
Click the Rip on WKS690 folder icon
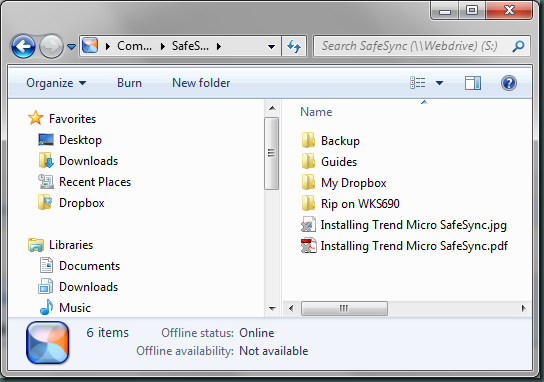point(308,203)
